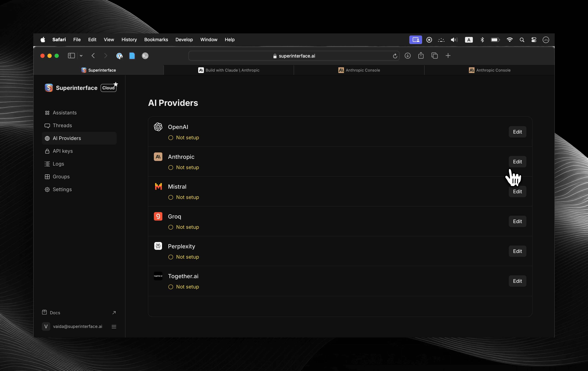Image resolution: width=588 pixels, height=371 pixels.
Task: Open the Docs external link
Action: click(x=79, y=313)
